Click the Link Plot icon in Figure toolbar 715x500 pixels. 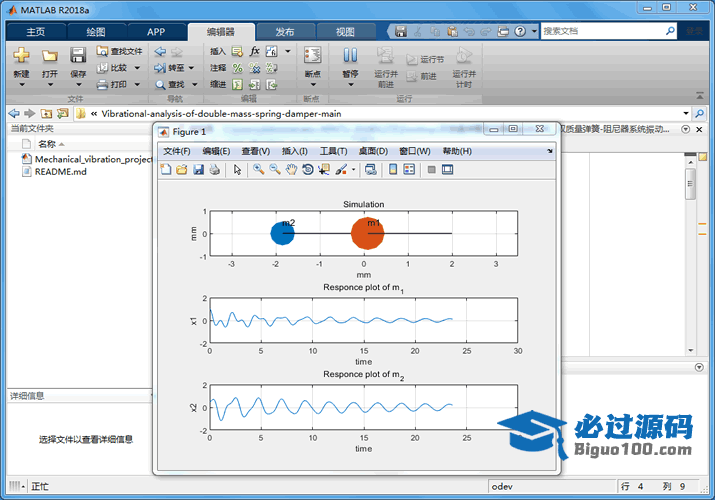point(371,170)
